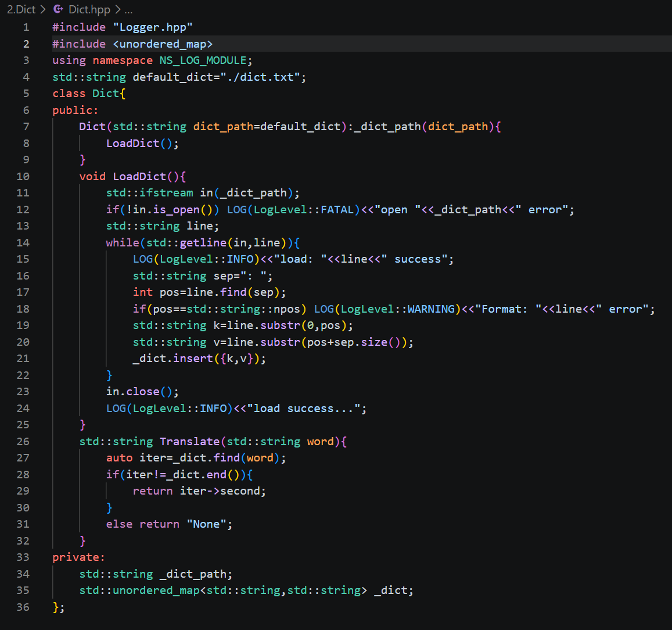Viewport: 672px width, 630px height.
Task: Click LogLevel::WARNING on line 18
Action: (397, 309)
